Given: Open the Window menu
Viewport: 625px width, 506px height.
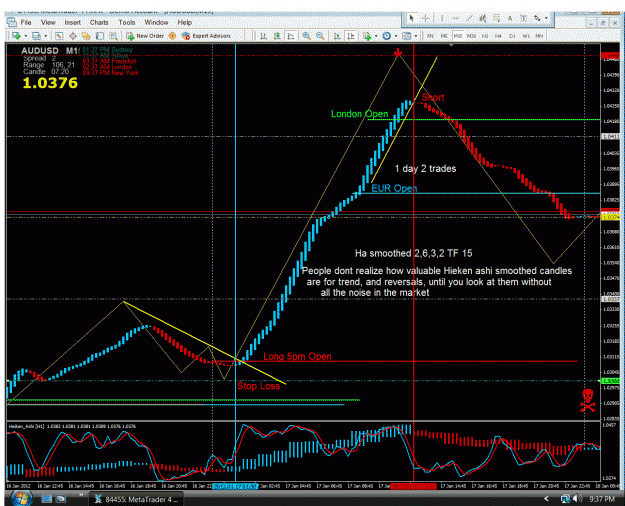Looking at the screenshot, I should click(156, 23).
